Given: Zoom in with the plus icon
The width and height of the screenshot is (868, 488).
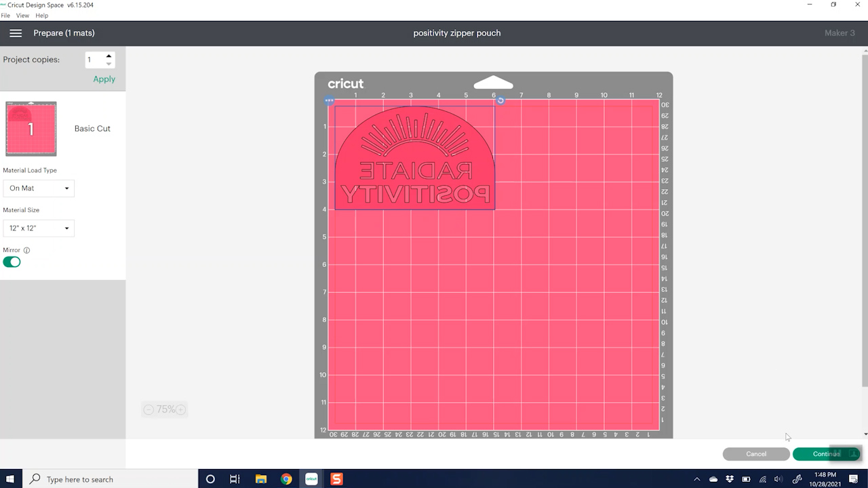Looking at the screenshot, I should tap(181, 409).
